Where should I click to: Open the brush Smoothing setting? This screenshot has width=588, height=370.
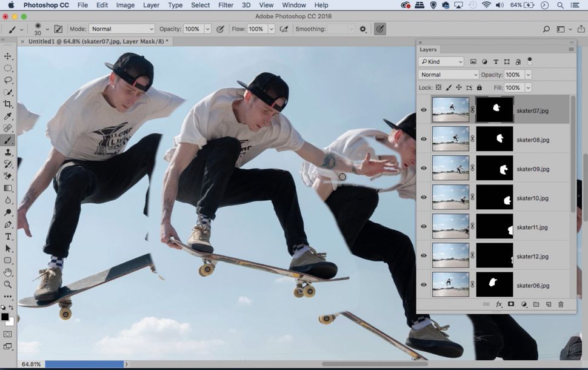[339, 29]
